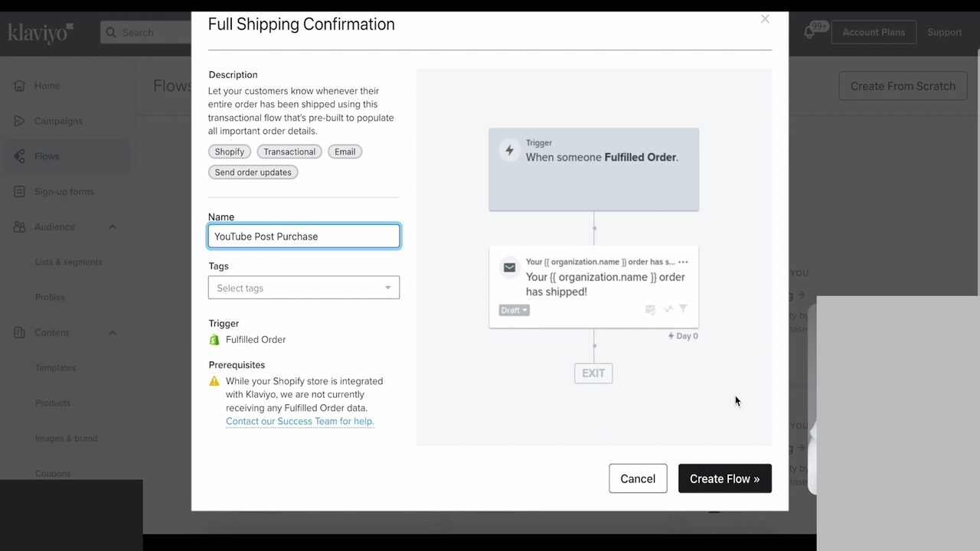The width and height of the screenshot is (980, 551).
Task: Open Profiles in the sidebar
Action: (50, 297)
